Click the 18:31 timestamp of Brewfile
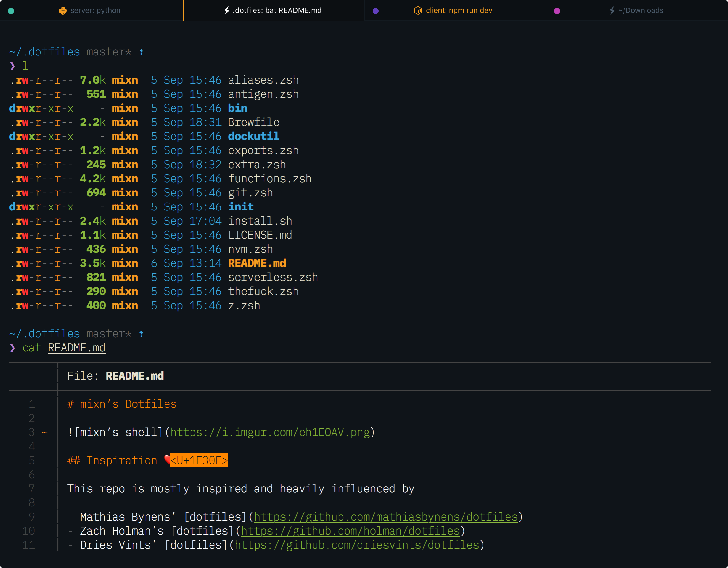 [205, 122]
